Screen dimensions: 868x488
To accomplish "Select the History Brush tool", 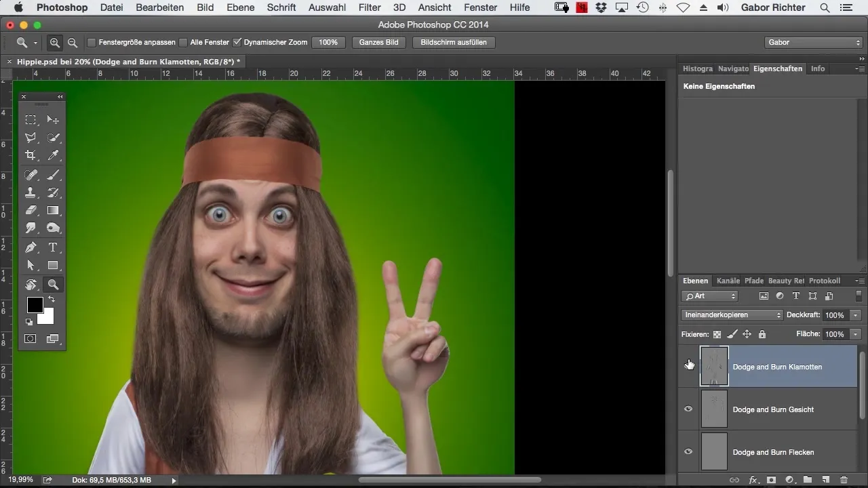I will tap(53, 193).
